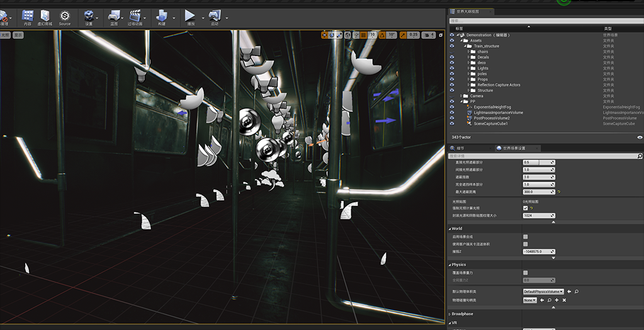Open the 虚幻商城 marketplace icon
Image resolution: width=644 pixels, height=330 pixels.
[45, 16]
